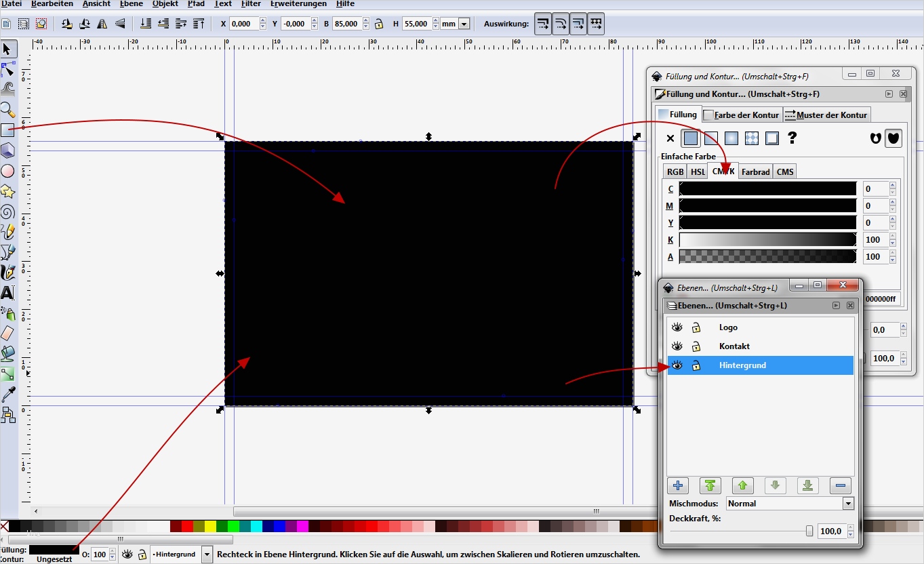The image size is (924, 564).
Task: Step up the status bar O opacity
Action: (113, 552)
